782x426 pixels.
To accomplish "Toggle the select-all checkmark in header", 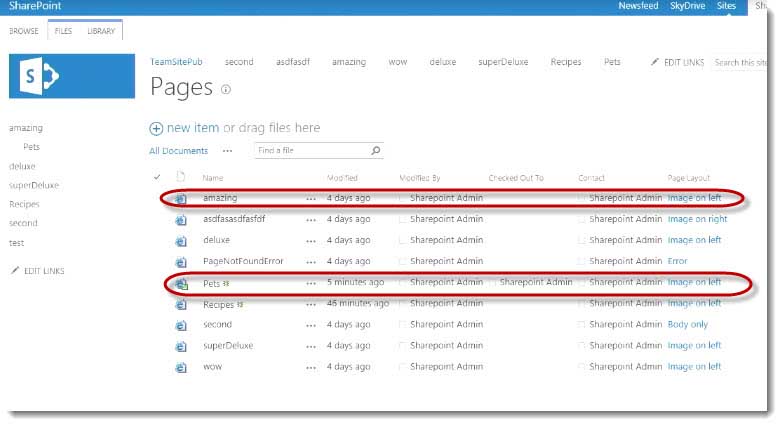I will (x=157, y=177).
